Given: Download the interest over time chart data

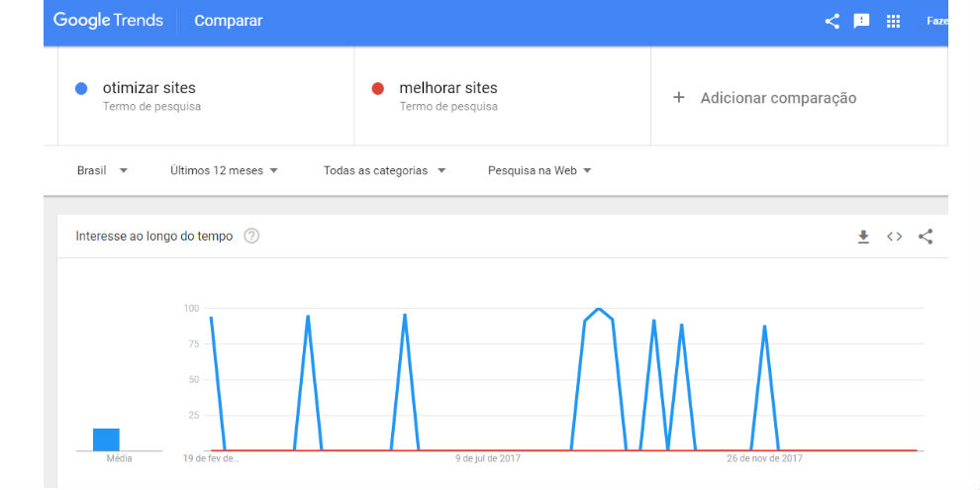Looking at the screenshot, I should pyautogui.click(x=863, y=237).
